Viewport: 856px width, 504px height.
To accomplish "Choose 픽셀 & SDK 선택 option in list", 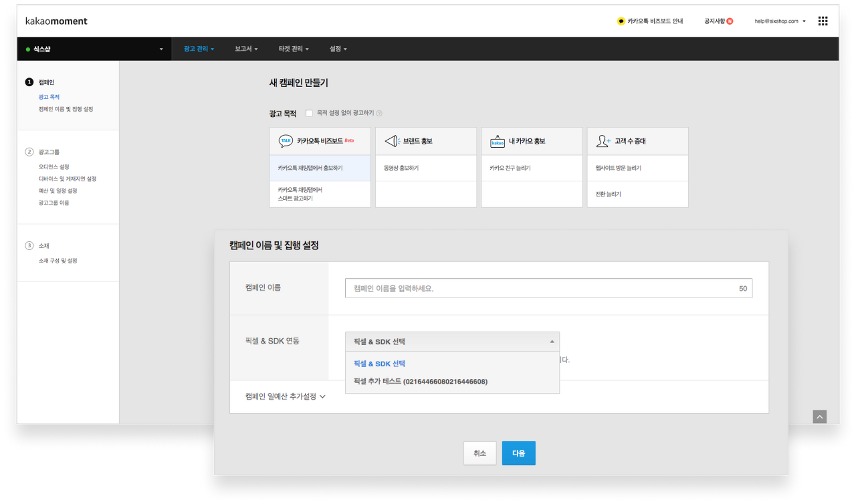I will click(x=452, y=364).
